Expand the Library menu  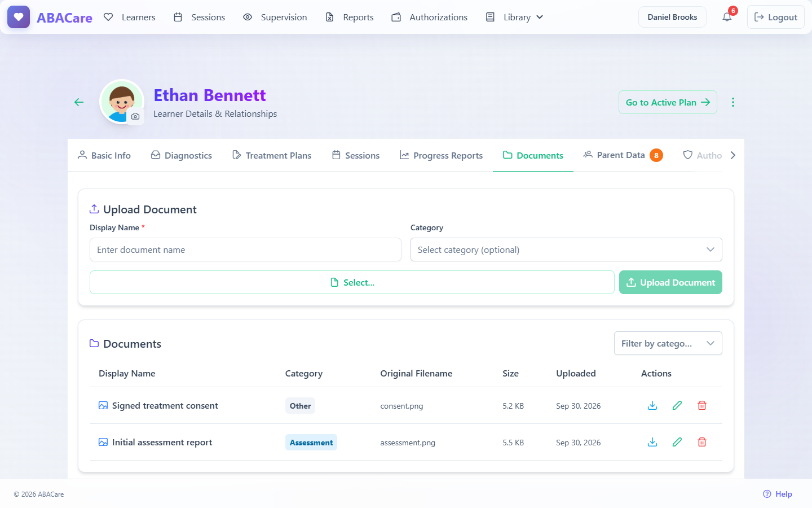515,17
